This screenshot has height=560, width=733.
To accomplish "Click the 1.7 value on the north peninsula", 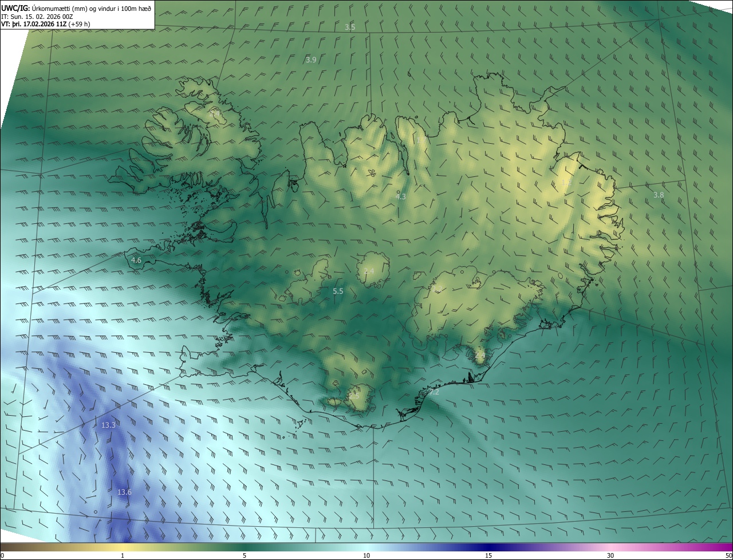I will tap(420, 140).
